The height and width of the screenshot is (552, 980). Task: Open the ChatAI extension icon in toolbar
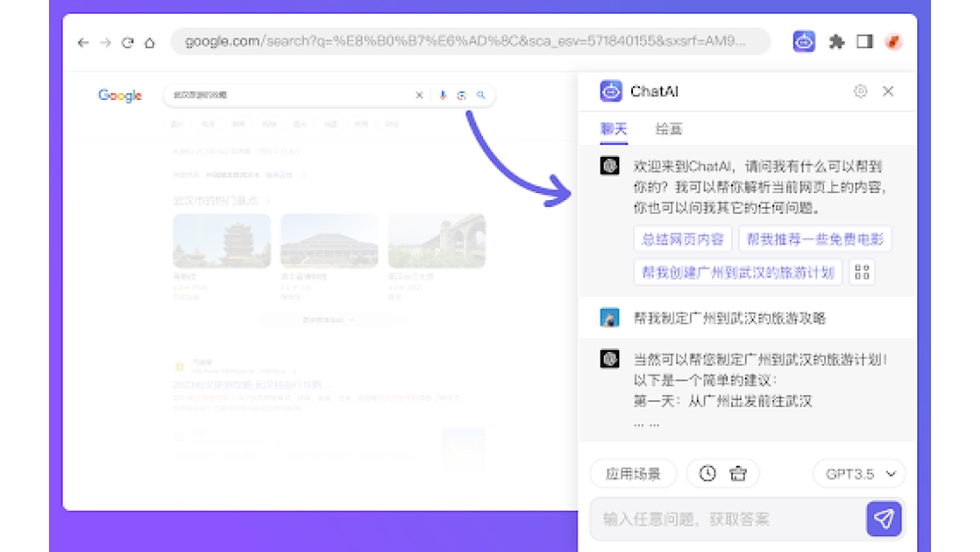(x=804, y=42)
